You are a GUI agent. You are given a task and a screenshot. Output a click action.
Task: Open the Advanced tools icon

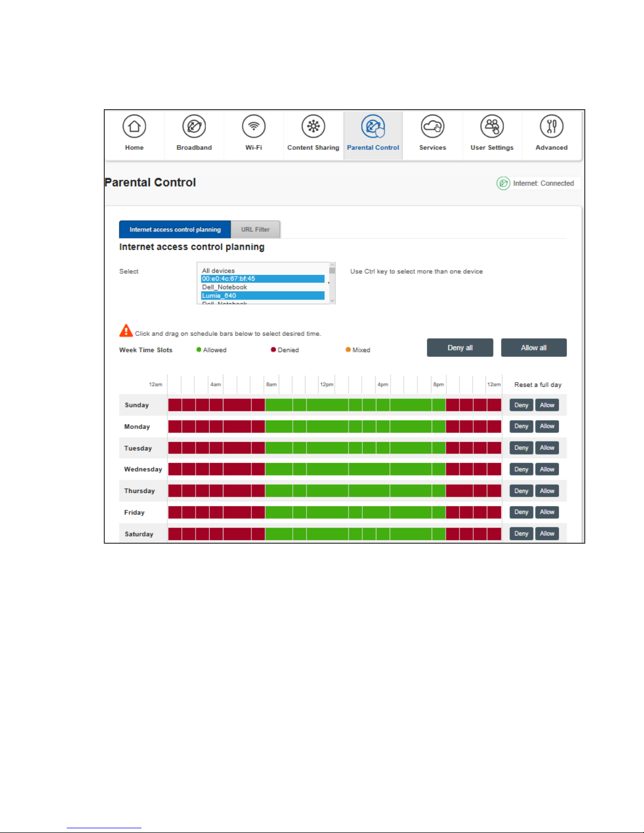[x=551, y=127]
